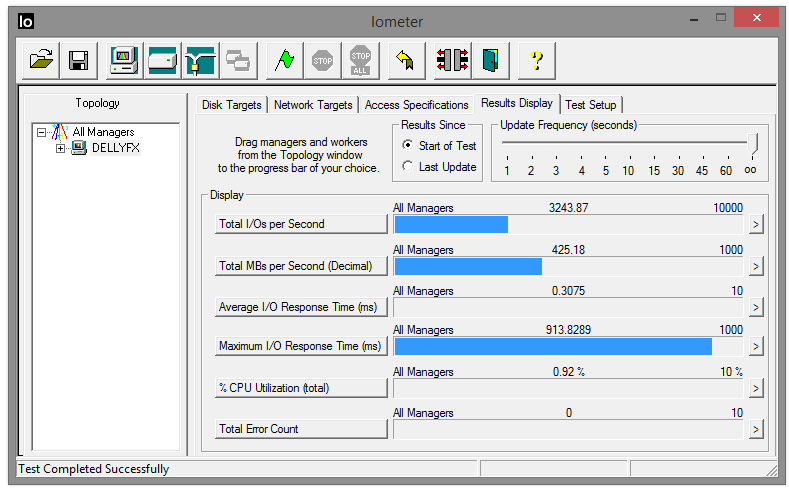The width and height of the screenshot is (789, 490).
Task: Open a test configuration file
Action: click(x=41, y=60)
